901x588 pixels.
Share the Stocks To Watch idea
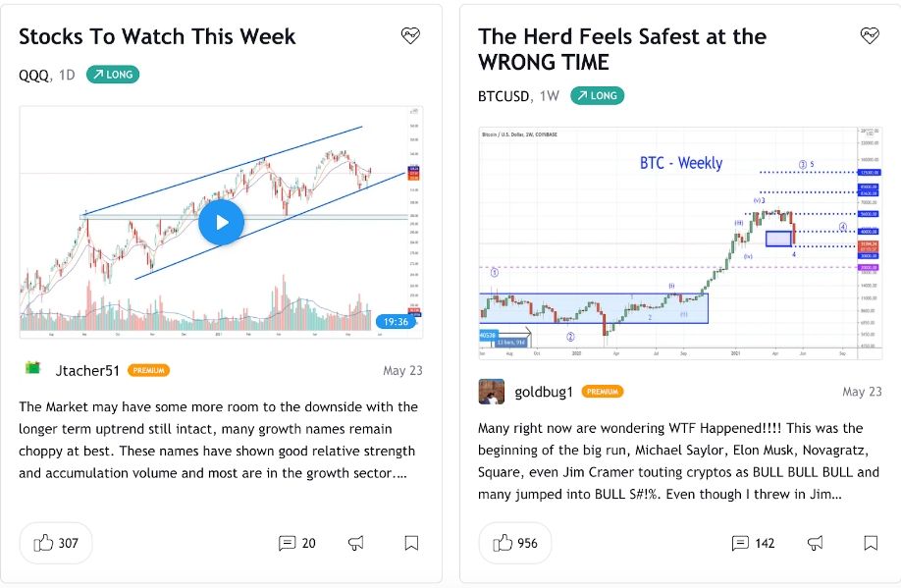point(356,543)
